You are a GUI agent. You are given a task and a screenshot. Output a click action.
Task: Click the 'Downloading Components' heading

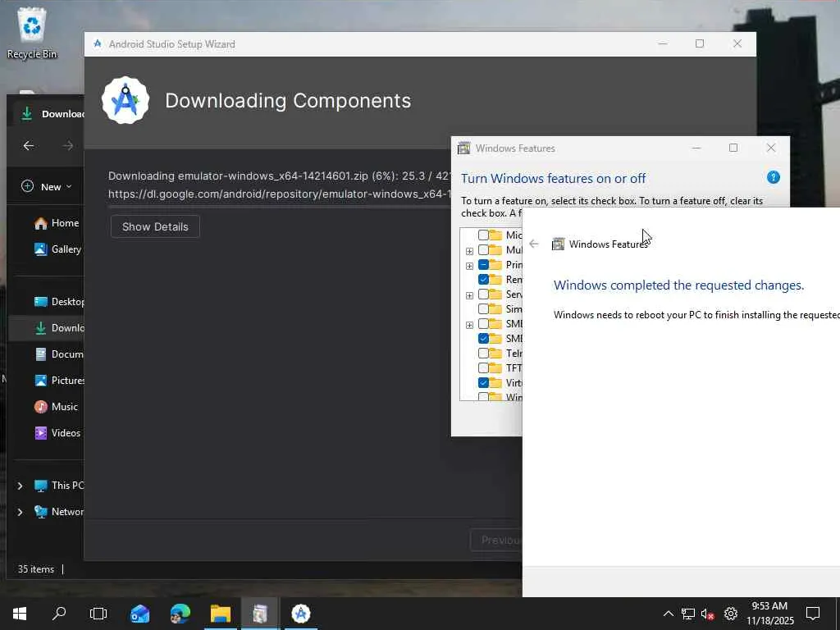pos(288,101)
